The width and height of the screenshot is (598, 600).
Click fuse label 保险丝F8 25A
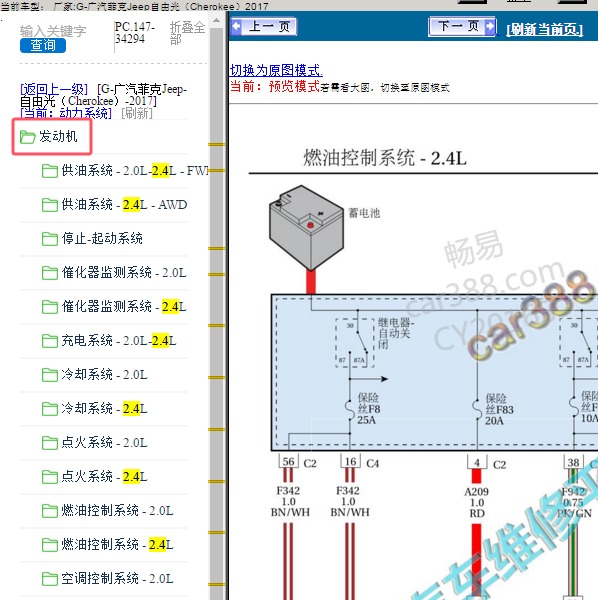click(369, 409)
